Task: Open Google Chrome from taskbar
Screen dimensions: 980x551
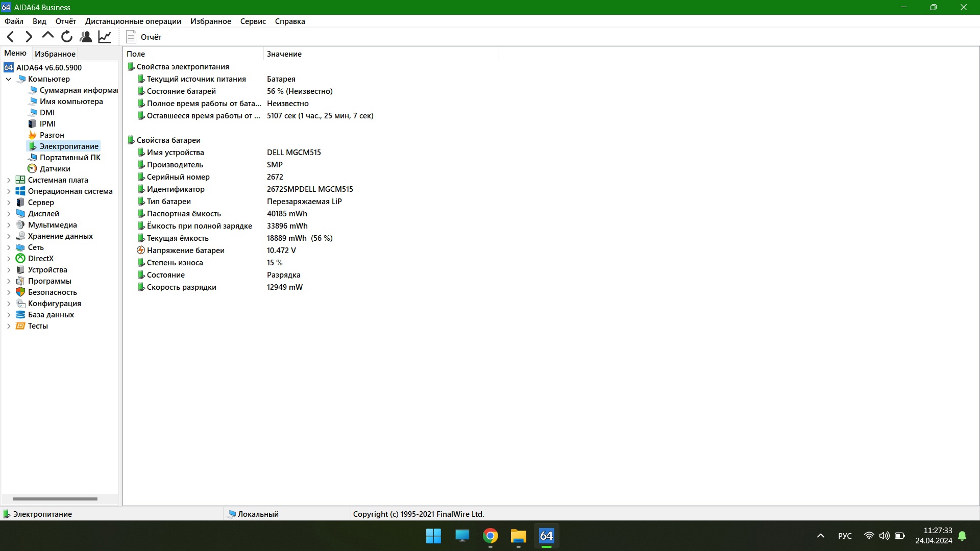Action: [x=491, y=536]
